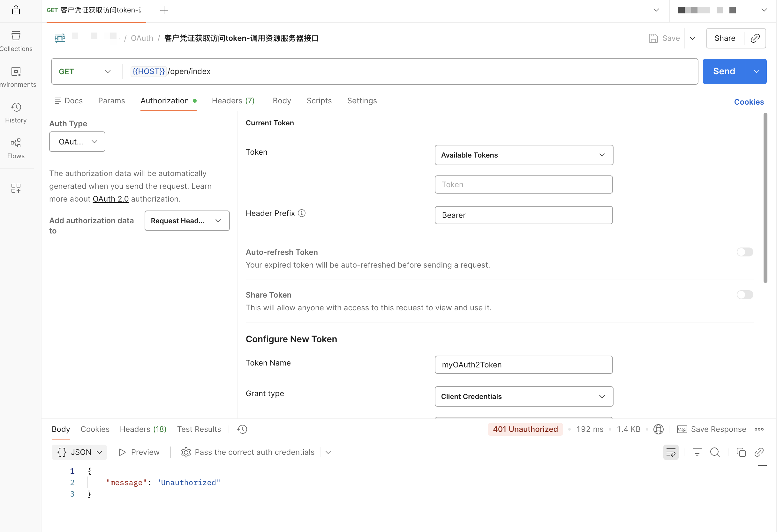Click the copy link icon beside Share
This screenshot has height=532, width=784.
coord(755,38)
